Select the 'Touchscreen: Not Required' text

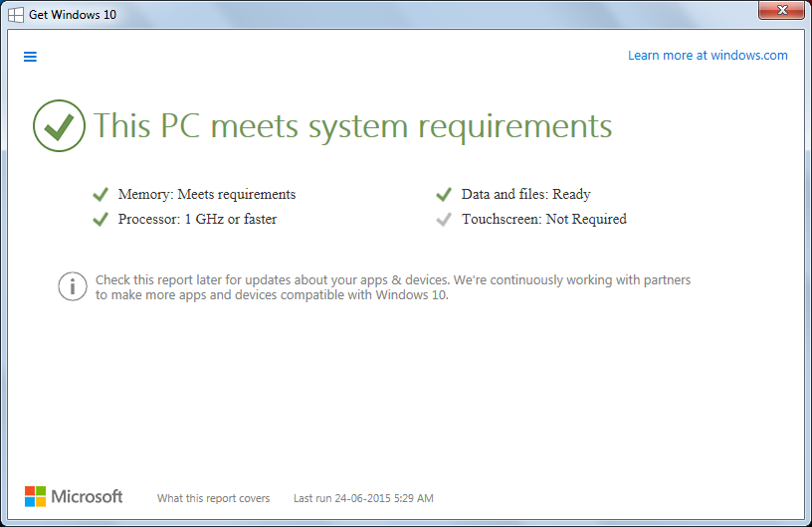point(544,219)
